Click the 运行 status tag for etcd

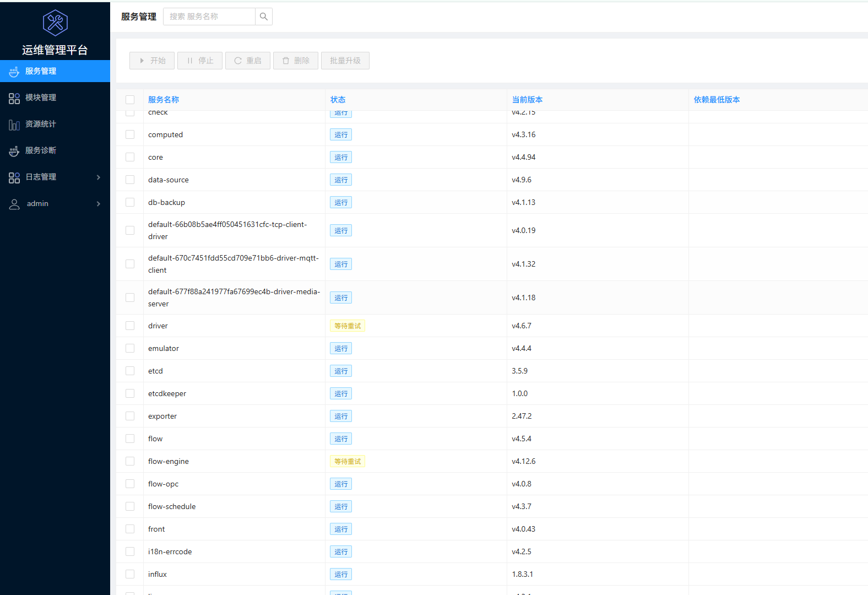341,371
